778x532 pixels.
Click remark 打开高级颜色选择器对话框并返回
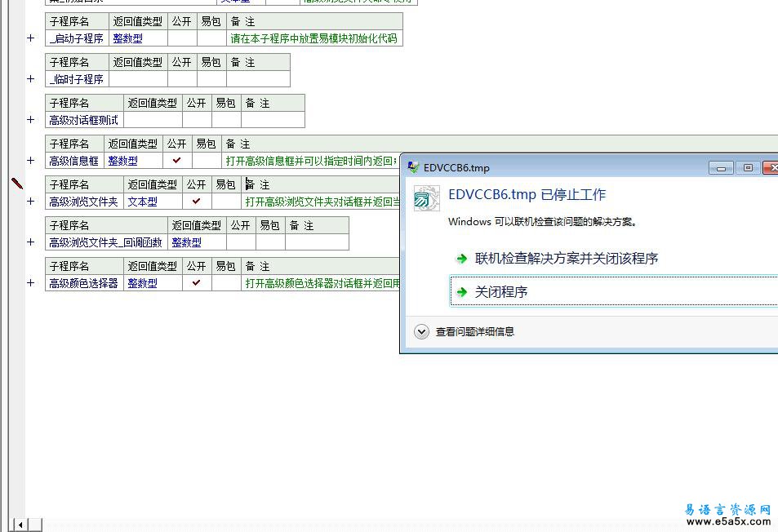[322, 282]
